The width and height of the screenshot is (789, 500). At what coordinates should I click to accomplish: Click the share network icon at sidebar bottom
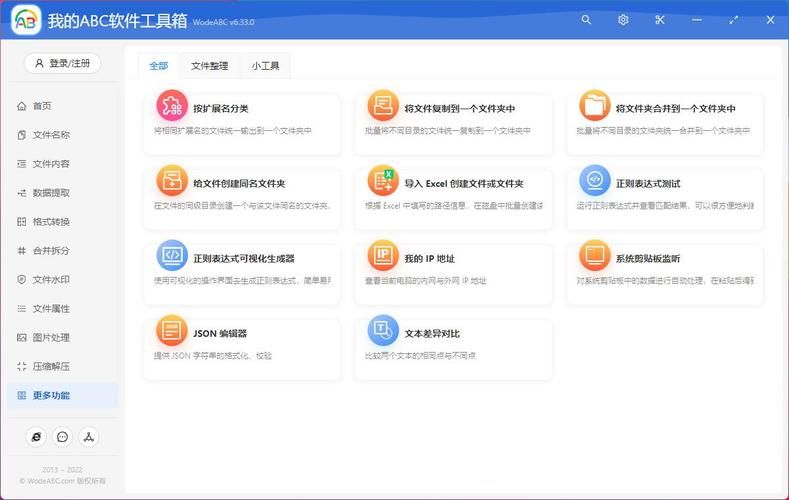tap(89, 437)
